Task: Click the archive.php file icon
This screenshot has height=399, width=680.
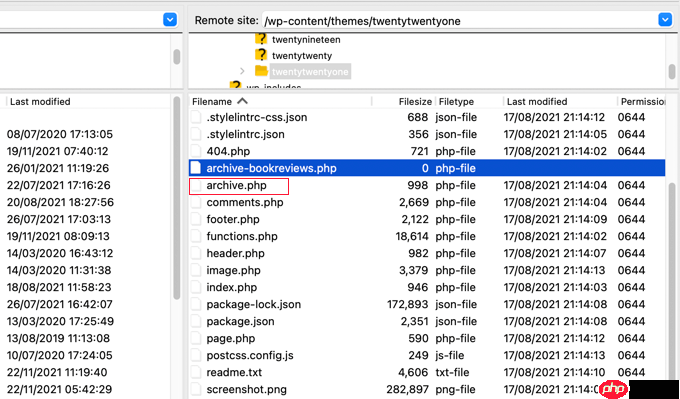Action: click(196, 185)
